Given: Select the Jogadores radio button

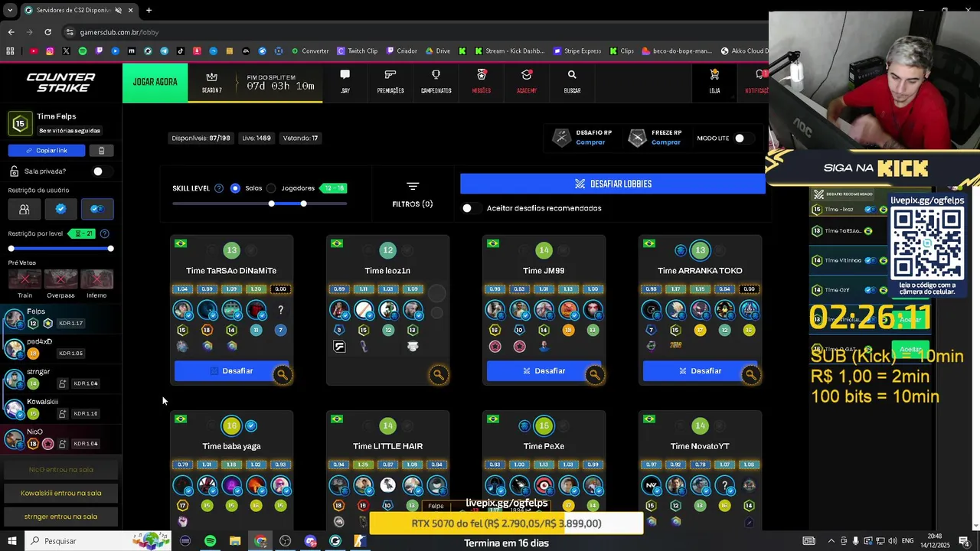Looking at the screenshot, I should click(271, 188).
